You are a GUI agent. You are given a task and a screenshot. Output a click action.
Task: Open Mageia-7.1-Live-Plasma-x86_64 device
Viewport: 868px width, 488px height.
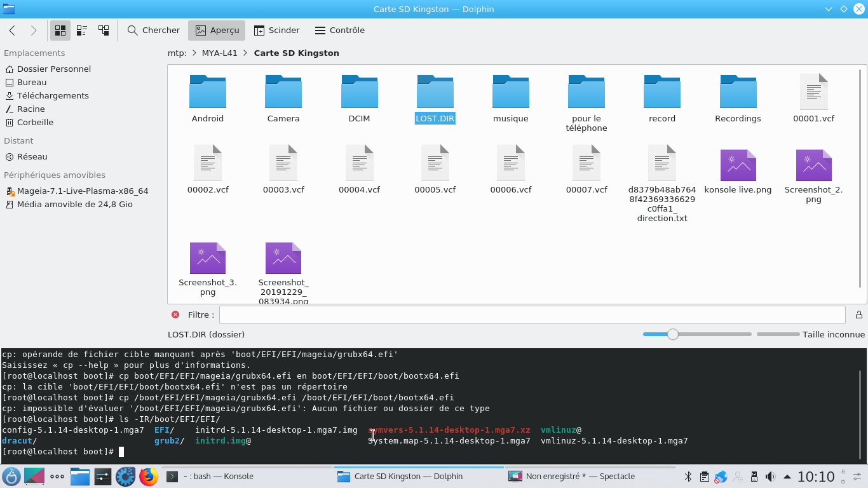click(x=77, y=191)
